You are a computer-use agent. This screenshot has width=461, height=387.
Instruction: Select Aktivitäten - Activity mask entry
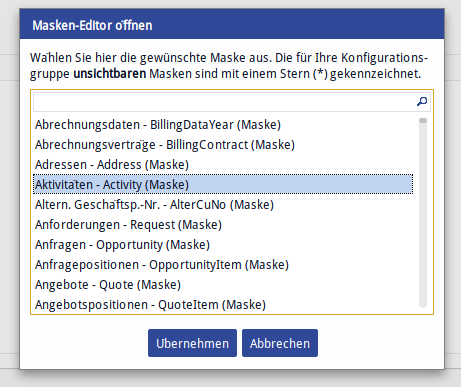[223, 184]
